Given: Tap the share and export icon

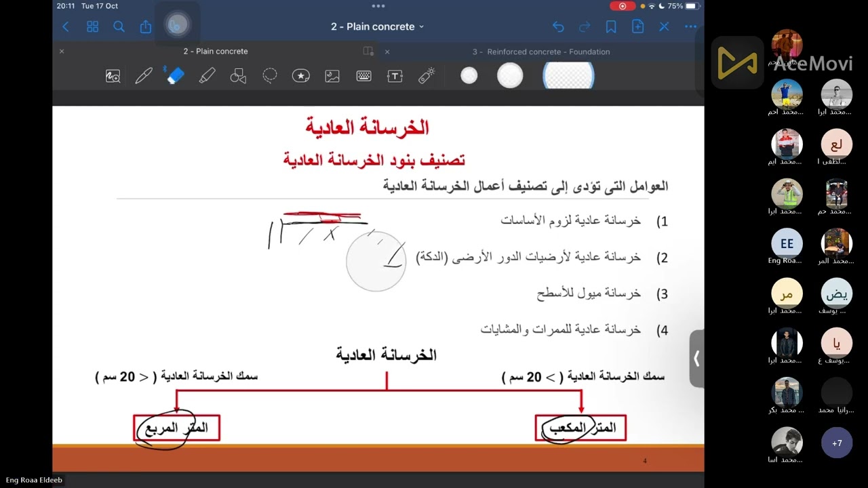Looking at the screenshot, I should [x=146, y=26].
